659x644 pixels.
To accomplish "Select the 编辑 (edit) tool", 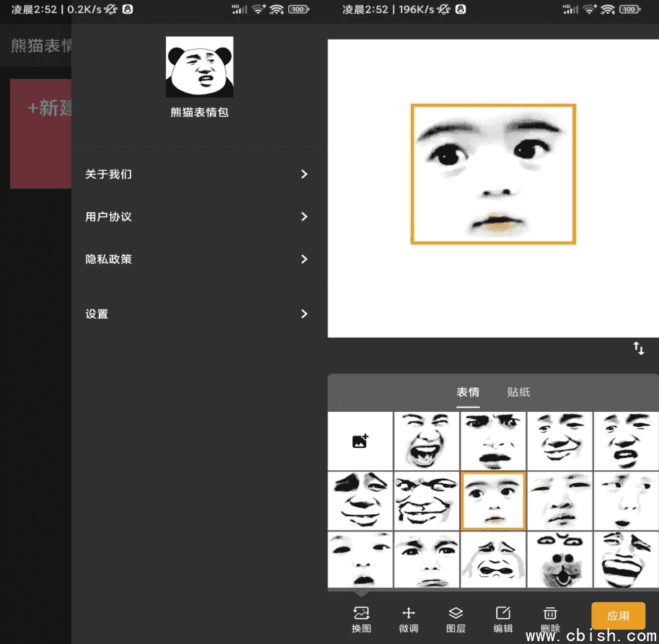I will pyautogui.click(x=503, y=618).
